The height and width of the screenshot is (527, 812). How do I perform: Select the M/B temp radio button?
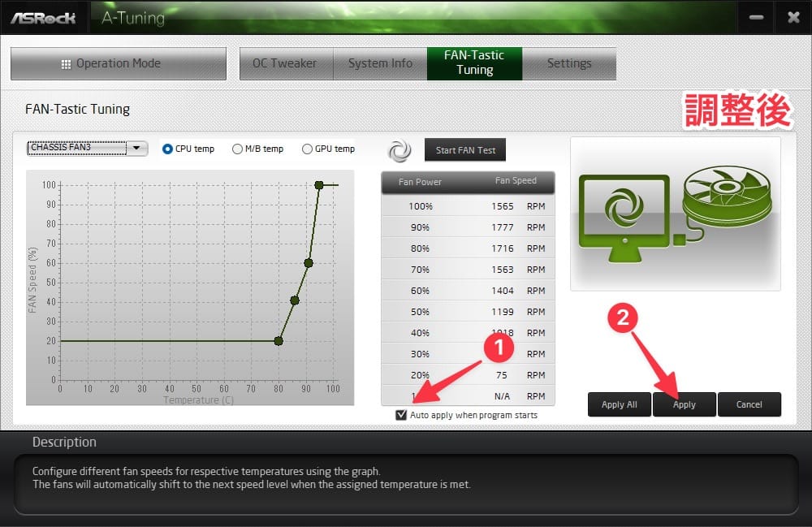[x=237, y=149]
